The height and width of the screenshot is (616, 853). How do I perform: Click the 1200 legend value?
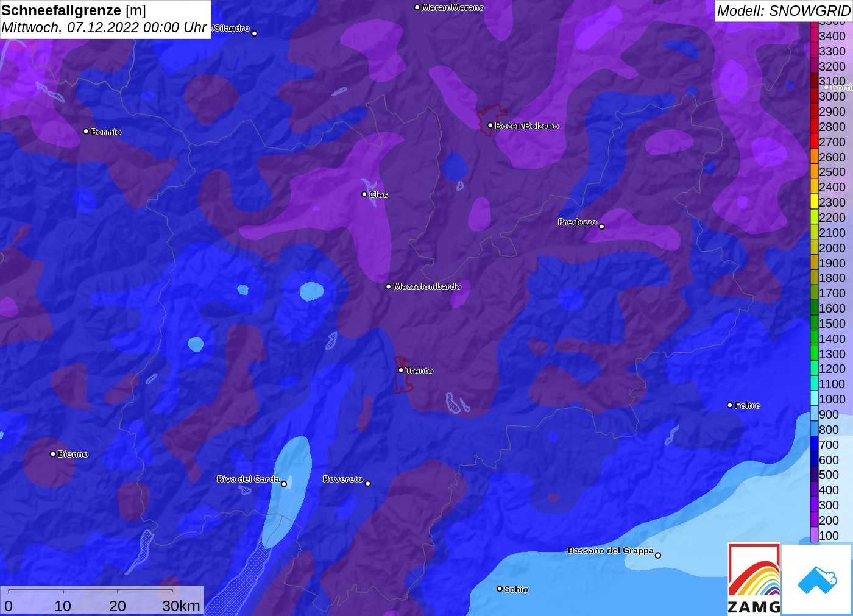click(x=832, y=369)
